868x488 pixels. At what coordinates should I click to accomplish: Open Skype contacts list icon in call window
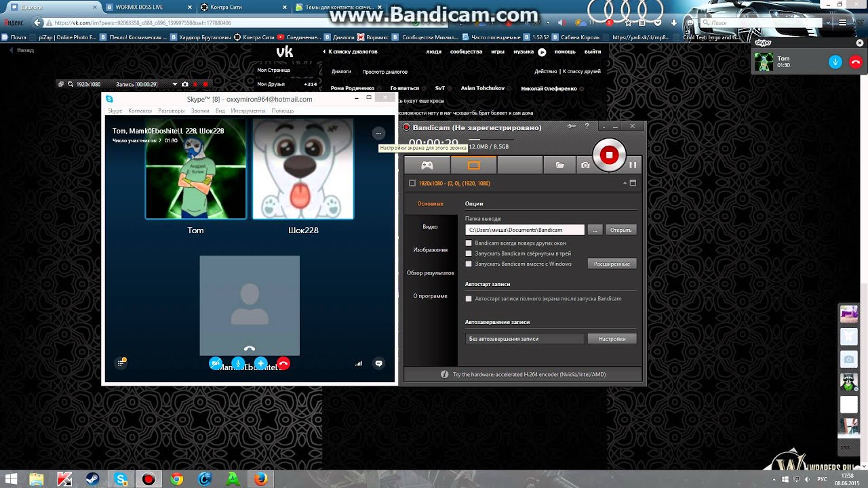[x=121, y=363]
